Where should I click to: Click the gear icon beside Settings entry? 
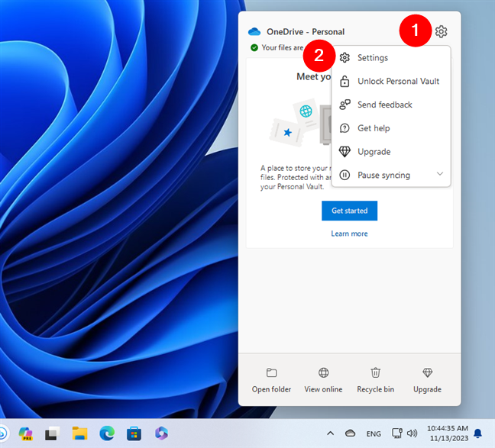tap(345, 58)
